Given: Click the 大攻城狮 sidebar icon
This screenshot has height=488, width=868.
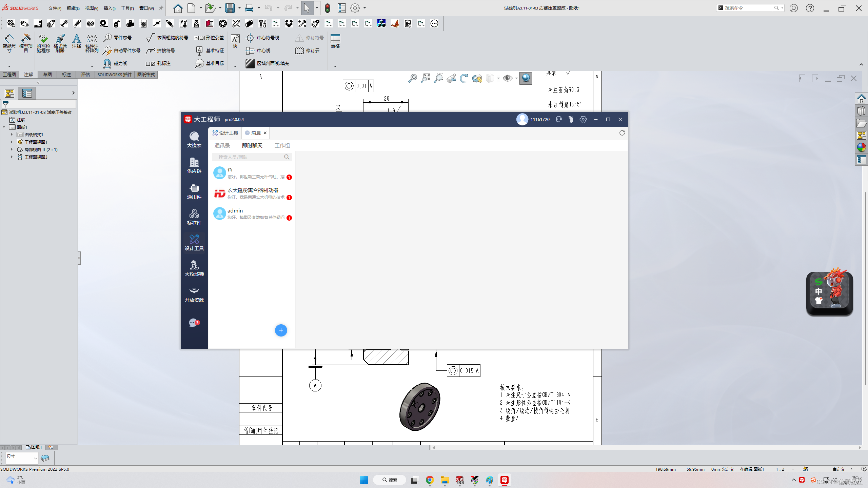Looking at the screenshot, I should pos(194,268).
